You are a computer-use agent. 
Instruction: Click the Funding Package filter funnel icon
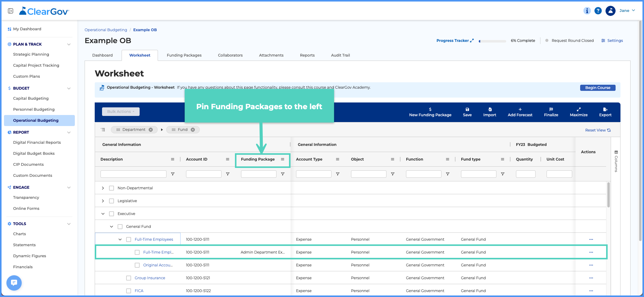pos(283,174)
